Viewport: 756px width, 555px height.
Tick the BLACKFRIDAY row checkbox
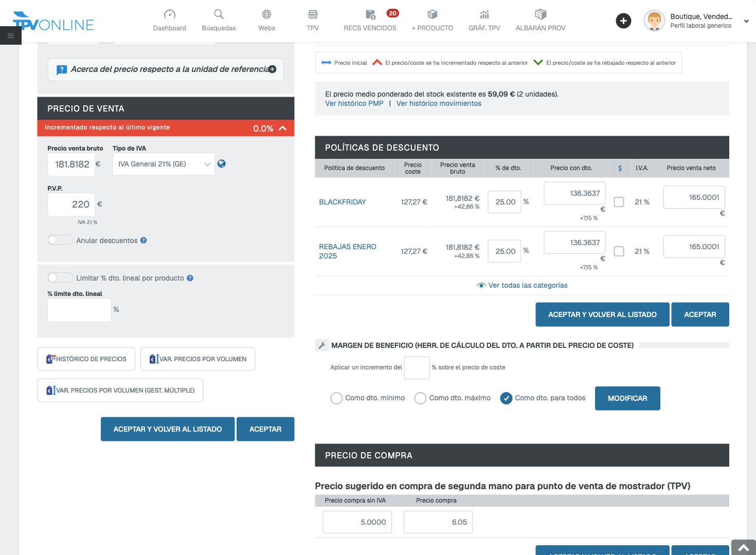[619, 202]
